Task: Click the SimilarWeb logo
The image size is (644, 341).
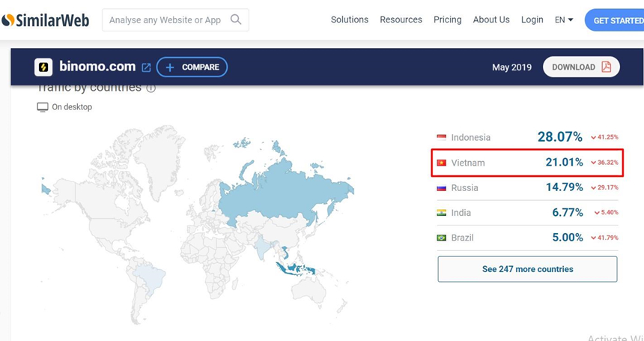Action: point(45,20)
